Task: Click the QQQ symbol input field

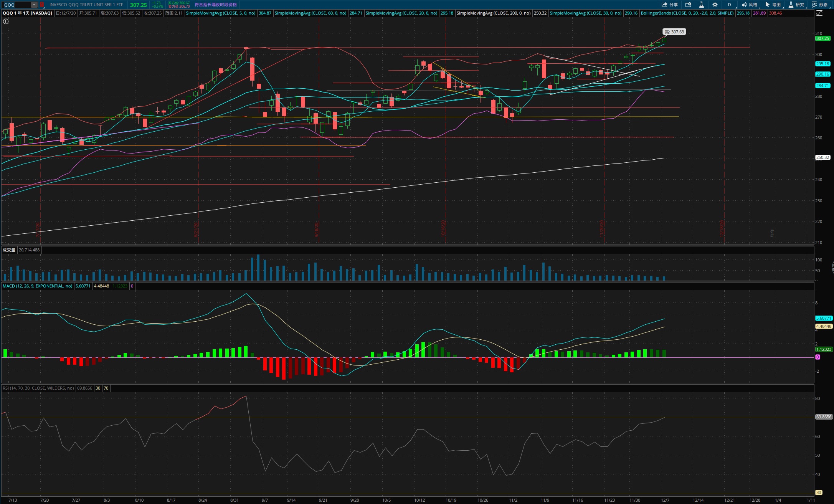Action: pos(17,5)
